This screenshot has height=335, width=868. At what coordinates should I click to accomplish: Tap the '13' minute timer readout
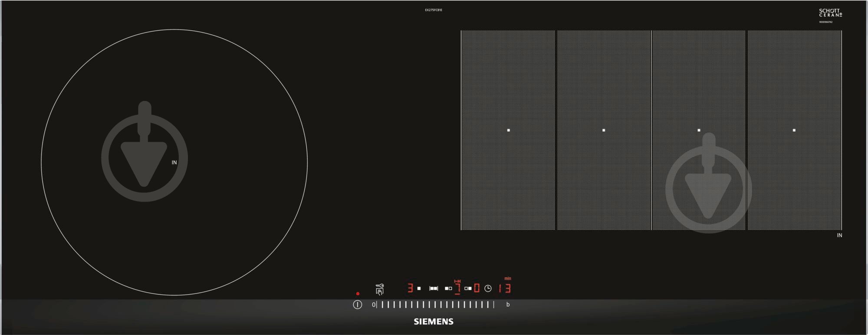[504, 289]
